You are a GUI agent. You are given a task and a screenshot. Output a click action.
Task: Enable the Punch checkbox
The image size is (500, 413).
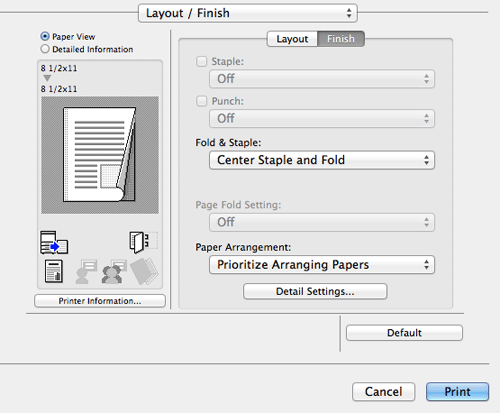[201, 101]
